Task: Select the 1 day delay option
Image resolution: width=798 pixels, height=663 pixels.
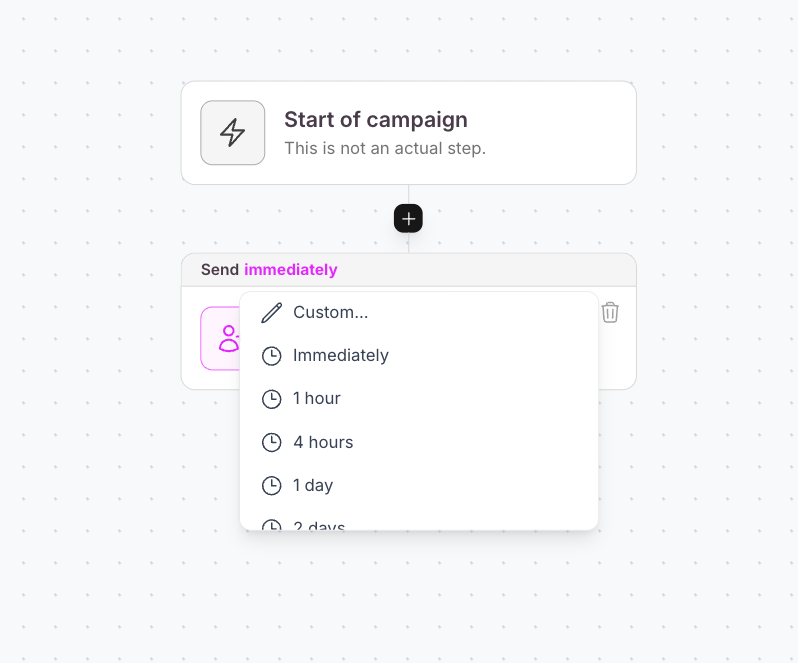Action: click(x=313, y=486)
